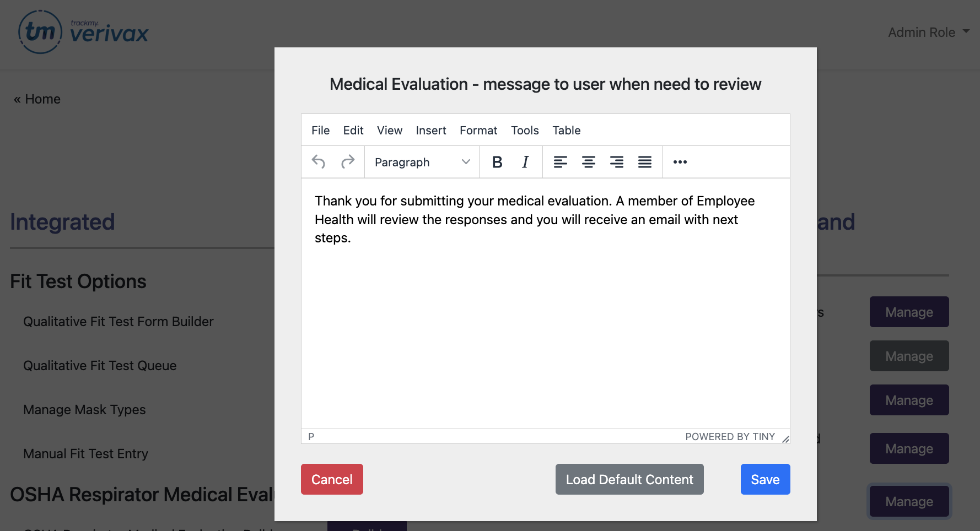Click Load Default Content button

(629, 479)
